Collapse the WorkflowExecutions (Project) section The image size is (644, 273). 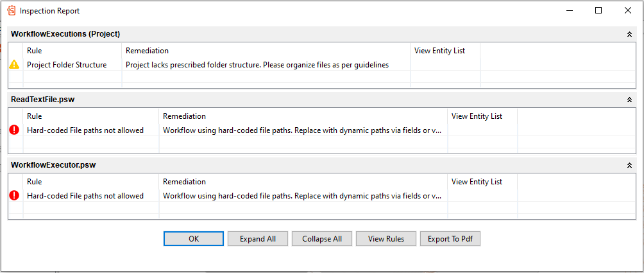point(629,34)
